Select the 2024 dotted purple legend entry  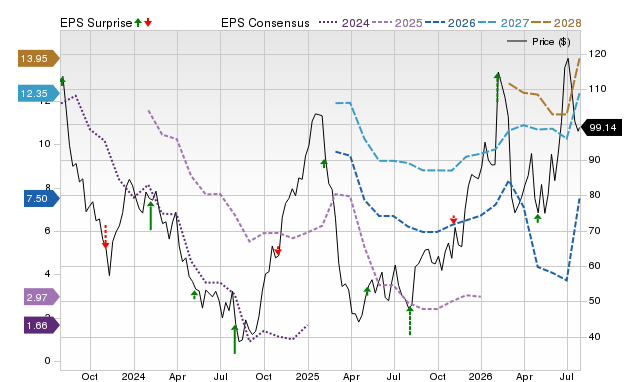pos(344,23)
